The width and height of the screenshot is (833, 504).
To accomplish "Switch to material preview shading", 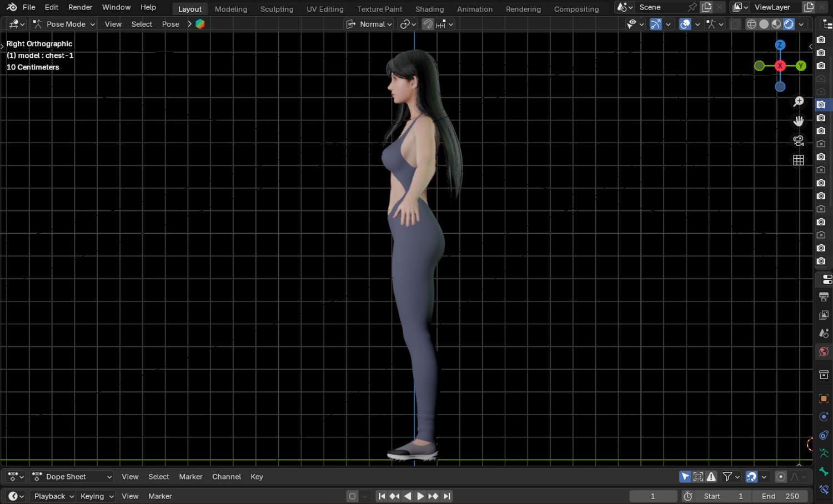I will tap(776, 24).
